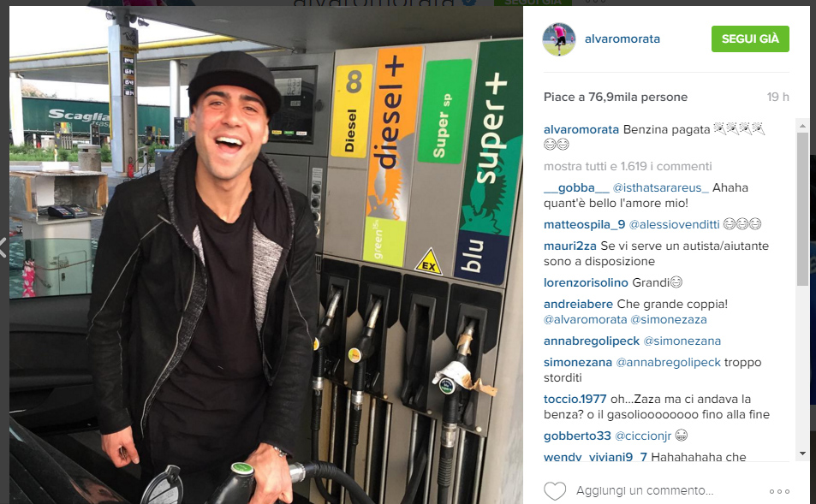
Task: Open the three-dot more options menu
Action: coord(779,491)
